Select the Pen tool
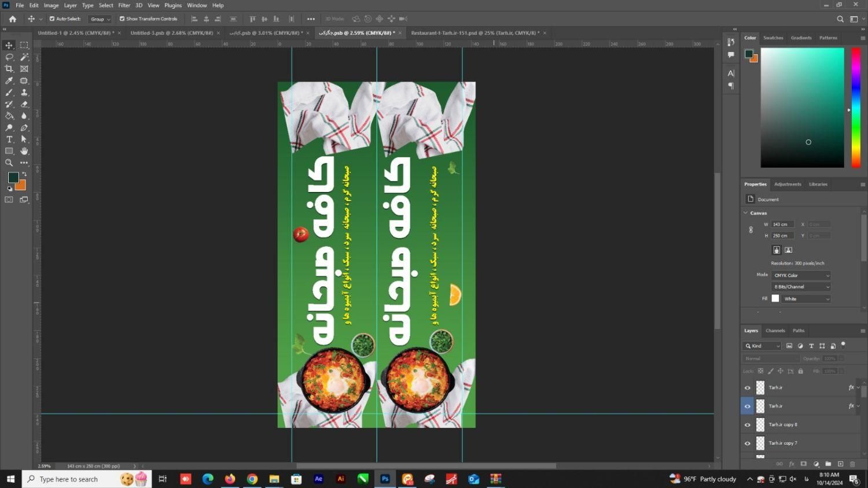 coord(24,128)
